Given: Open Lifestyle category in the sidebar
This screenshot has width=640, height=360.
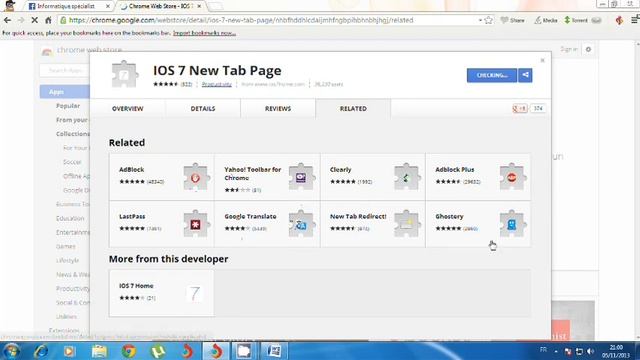Looking at the screenshot, I should (x=67, y=260).
